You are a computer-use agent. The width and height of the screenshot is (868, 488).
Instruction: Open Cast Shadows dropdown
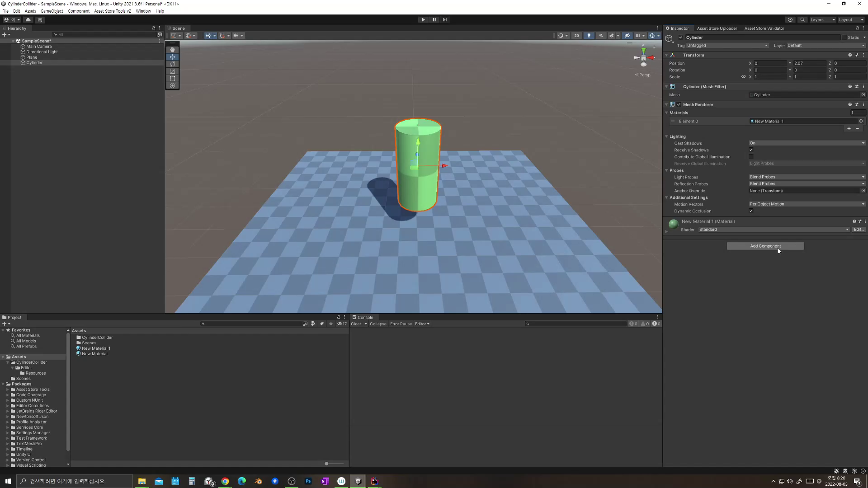807,143
